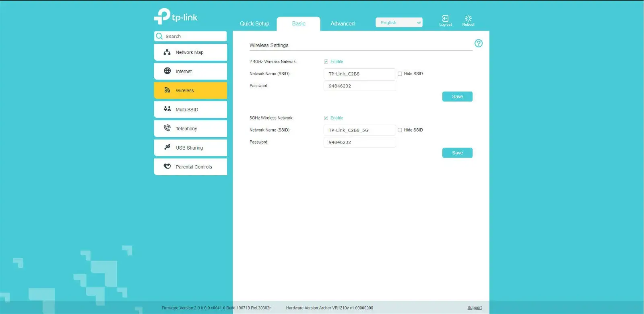Open the Support link in footer
644x314 pixels.
pos(474,308)
